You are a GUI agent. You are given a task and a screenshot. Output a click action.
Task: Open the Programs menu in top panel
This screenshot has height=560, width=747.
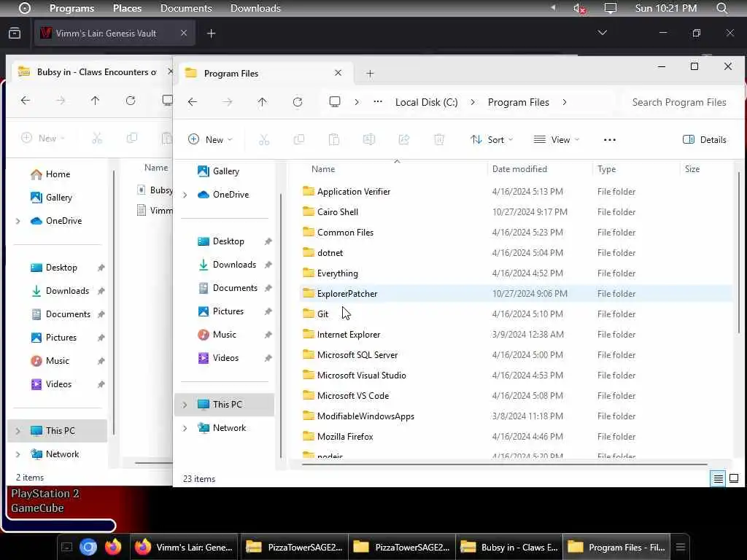click(x=71, y=8)
